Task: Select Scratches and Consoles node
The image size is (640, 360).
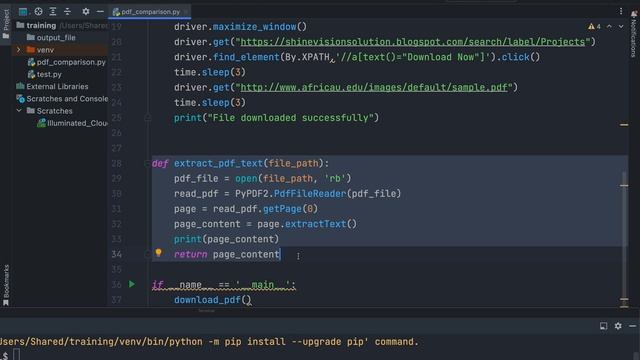Action: pyautogui.click(x=67, y=99)
